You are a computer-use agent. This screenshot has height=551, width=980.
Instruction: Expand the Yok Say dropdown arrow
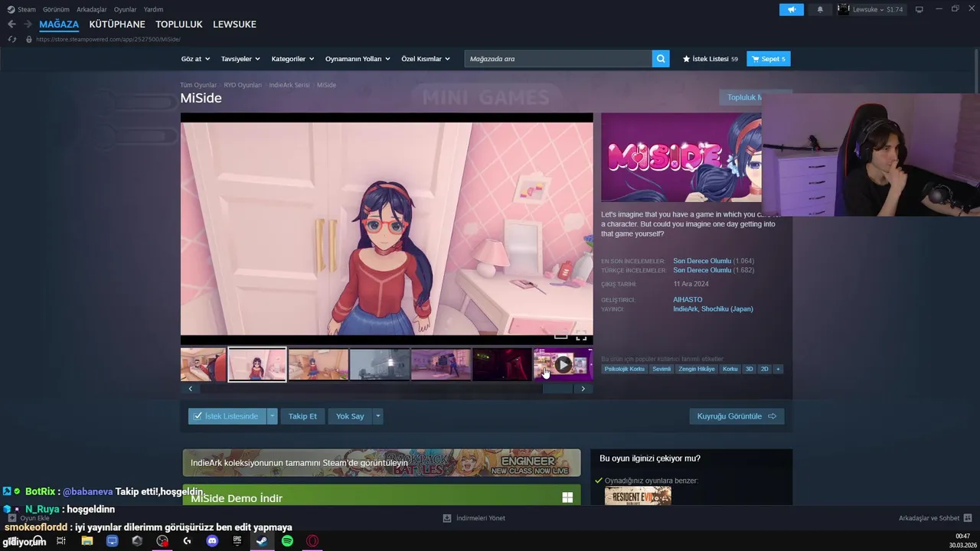click(x=377, y=416)
